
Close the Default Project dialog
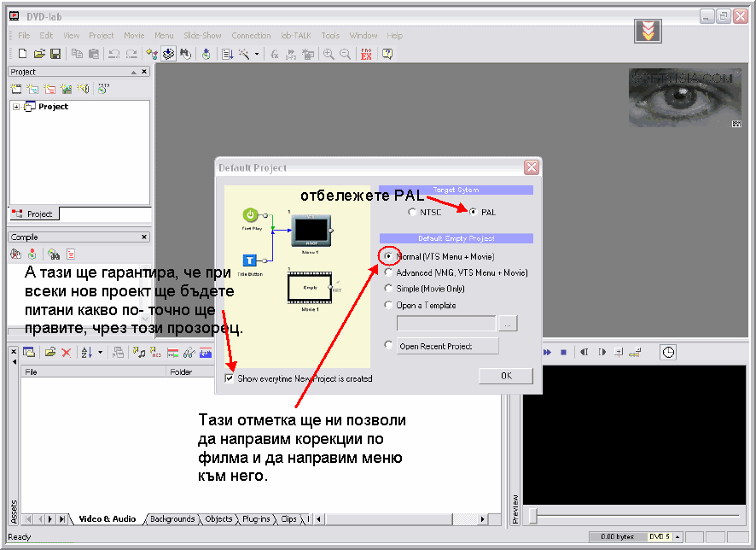click(x=532, y=167)
